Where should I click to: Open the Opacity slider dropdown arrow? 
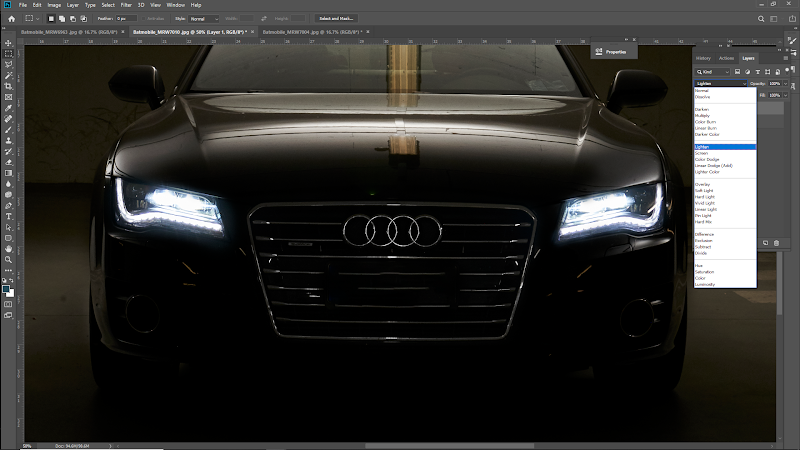tap(786, 83)
